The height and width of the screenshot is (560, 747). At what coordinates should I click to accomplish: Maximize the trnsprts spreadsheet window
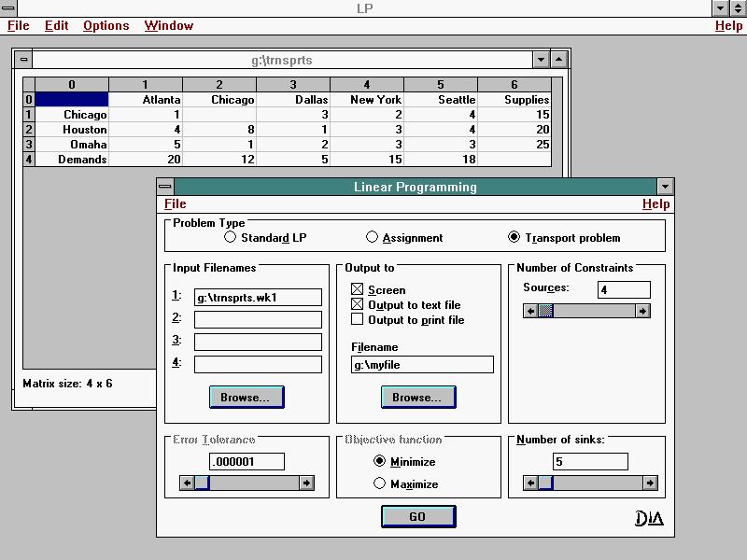click(559, 60)
